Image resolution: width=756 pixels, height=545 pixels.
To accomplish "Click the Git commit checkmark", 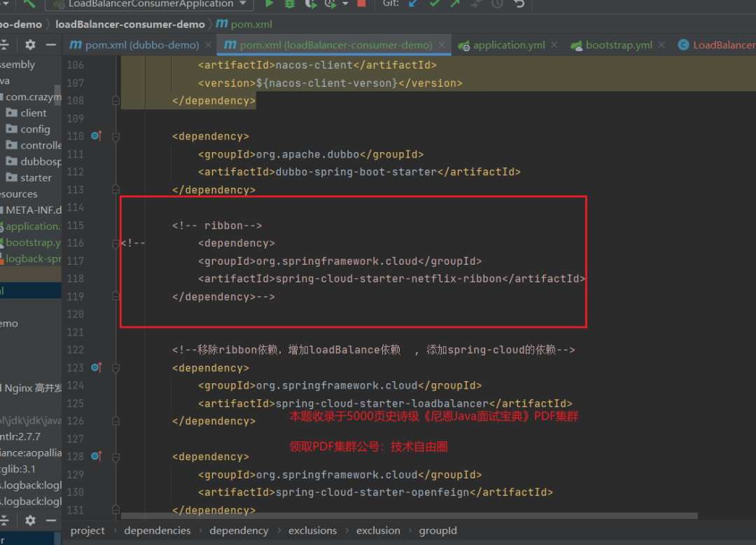I will [x=435, y=4].
